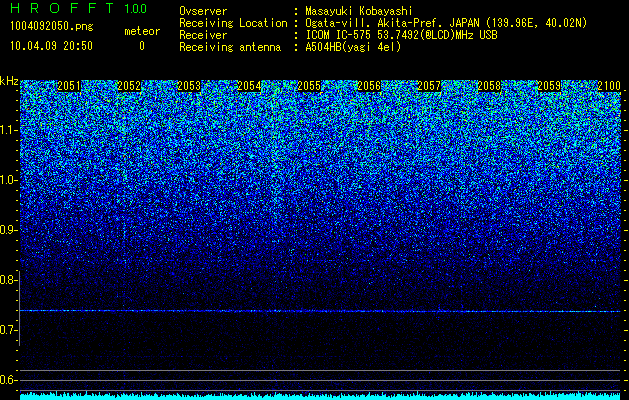Image resolution: width=629 pixels, height=400 pixels.
Task: Click the 1.1 kHz axis label
Action: tap(7, 130)
